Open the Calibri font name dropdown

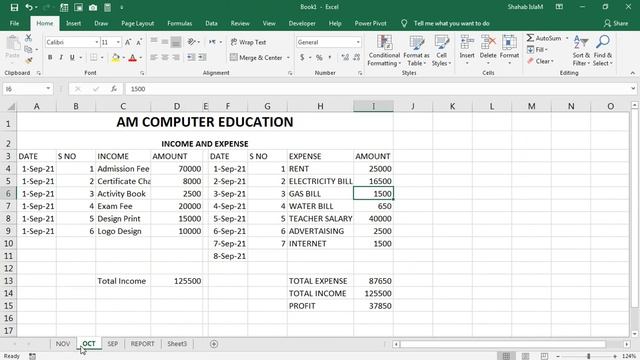[x=97, y=42]
